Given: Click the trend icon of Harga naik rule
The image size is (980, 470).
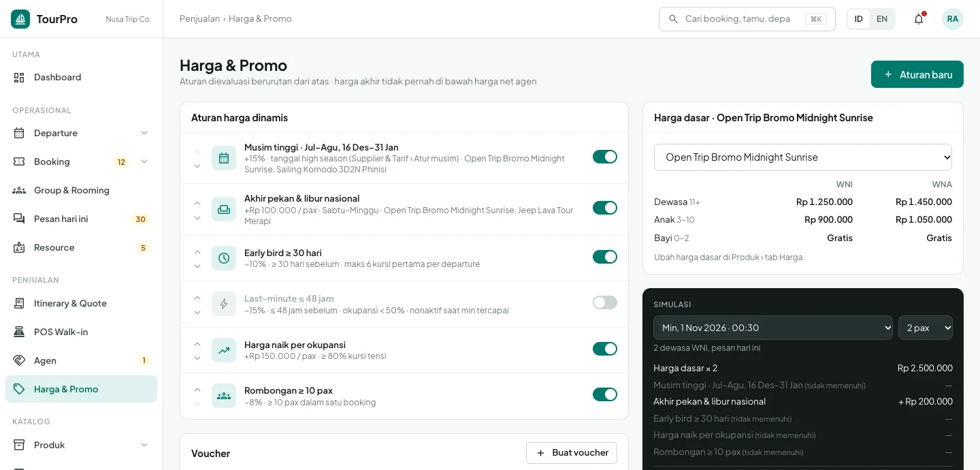Looking at the screenshot, I should (x=224, y=350).
